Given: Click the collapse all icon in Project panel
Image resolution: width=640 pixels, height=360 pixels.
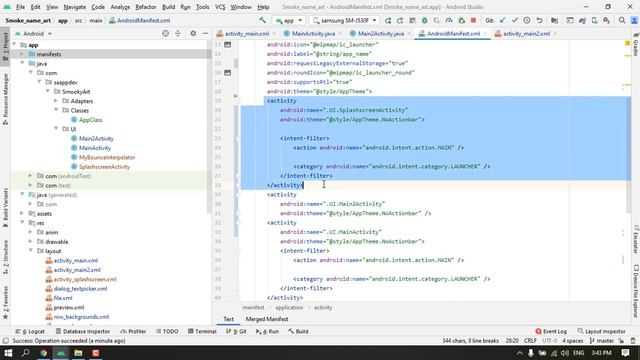Looking at the screenshot, I should [178, 33].
